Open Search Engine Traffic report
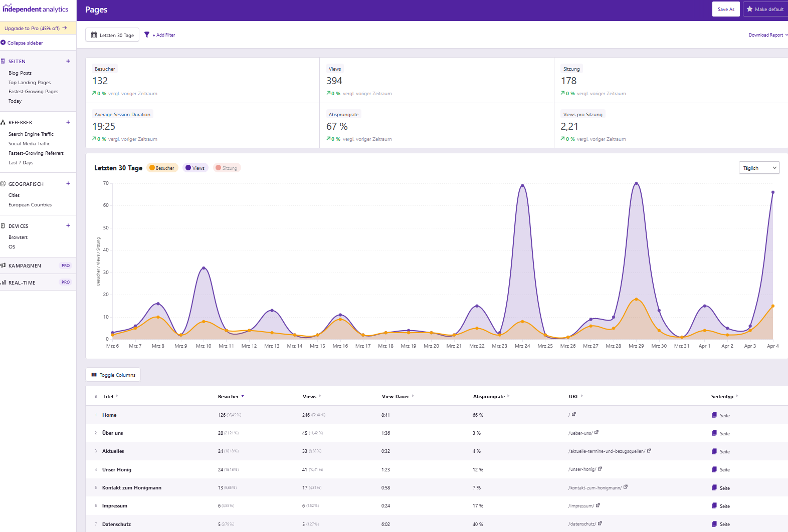788x532 pixels. point(31,134)
